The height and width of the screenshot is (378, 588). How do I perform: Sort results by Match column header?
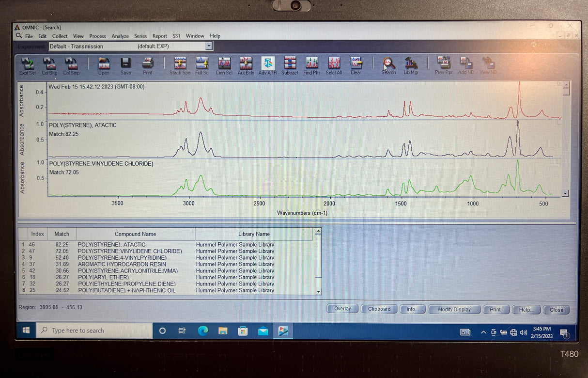coord(62,234)
